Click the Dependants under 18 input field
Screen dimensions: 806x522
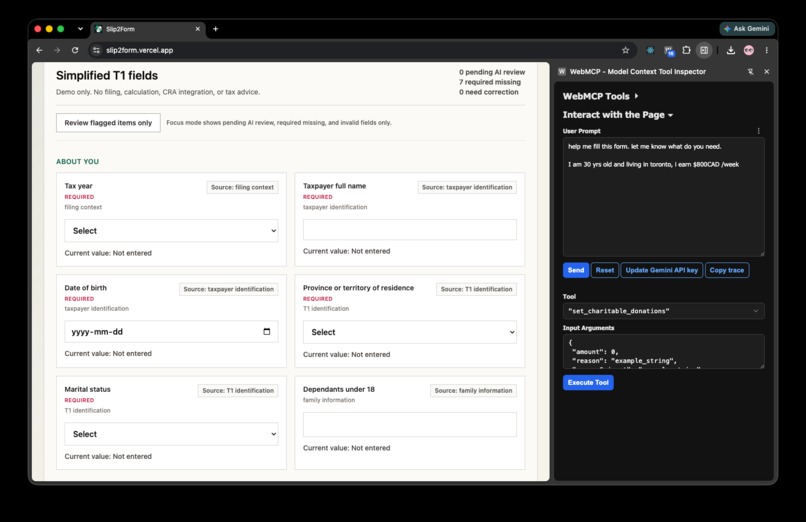pos(410,424)
